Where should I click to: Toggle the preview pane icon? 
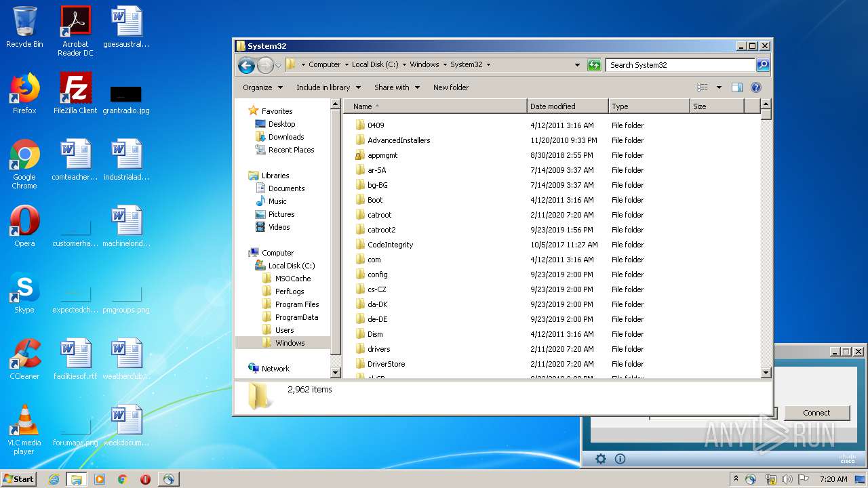tap(737, 87)
